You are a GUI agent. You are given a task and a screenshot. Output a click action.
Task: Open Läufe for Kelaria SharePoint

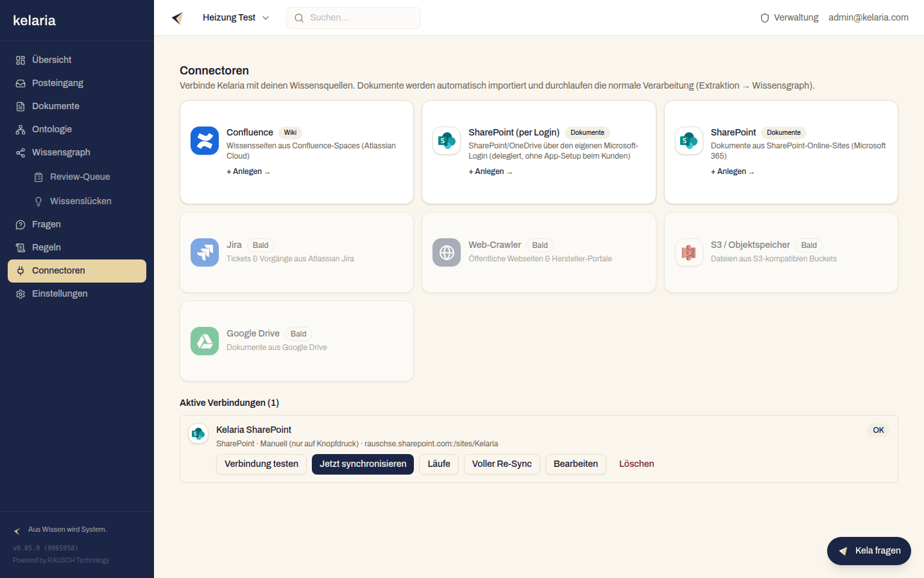point(439,464)
